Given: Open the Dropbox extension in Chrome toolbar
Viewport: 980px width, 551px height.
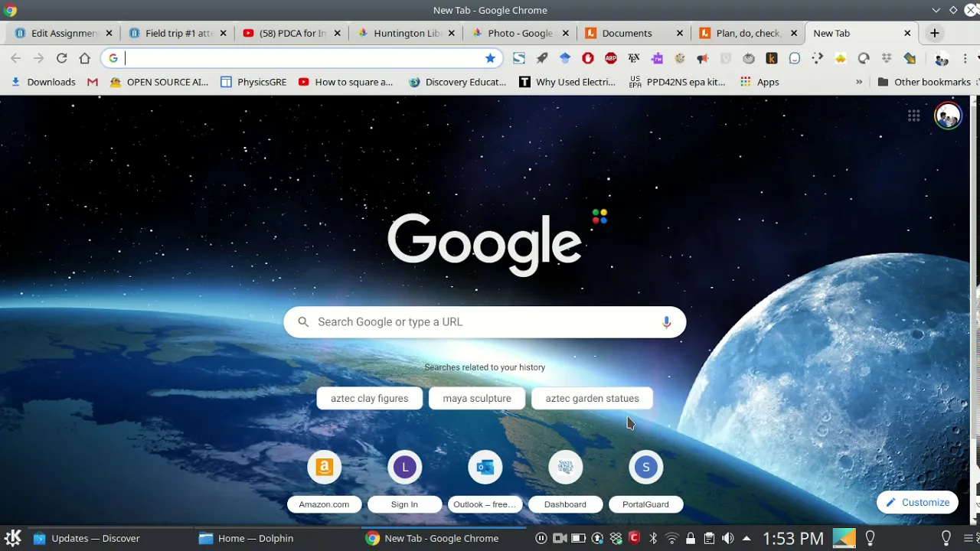Looking at the screenshot, I should (887, 58).
